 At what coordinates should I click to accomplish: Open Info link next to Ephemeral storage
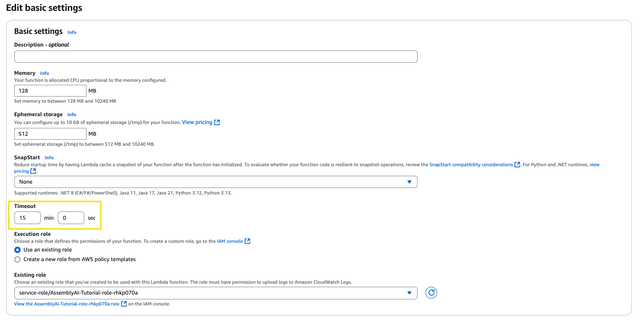[x=72, y=115]
